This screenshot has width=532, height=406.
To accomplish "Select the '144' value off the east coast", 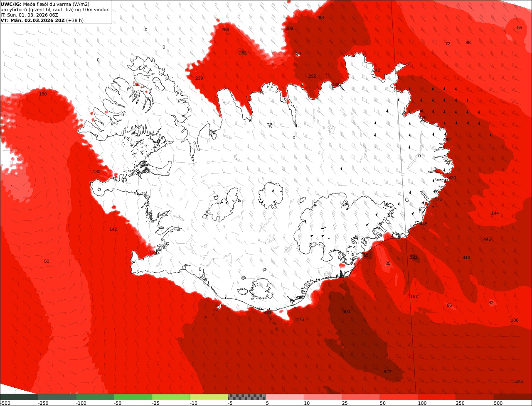I will pos(495,213).
